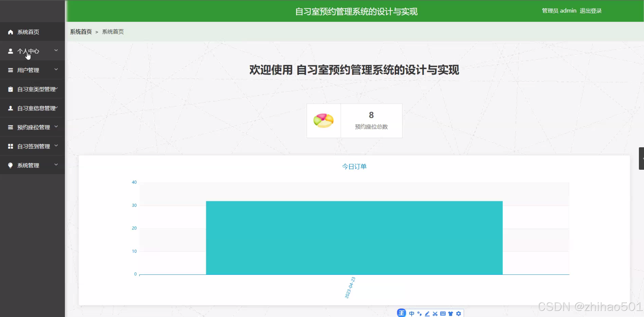Click the grid icon beside 自习签到管理
This screenshot has height=317, width=644.
[10, 146]
